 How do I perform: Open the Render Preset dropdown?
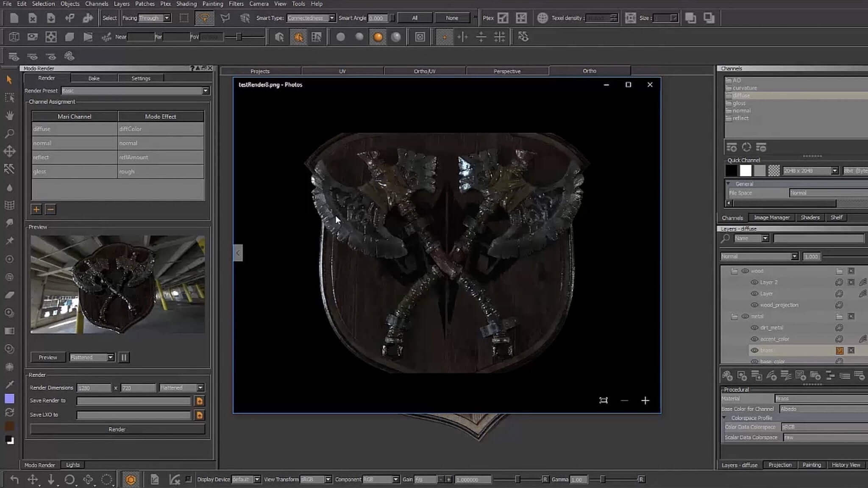tap(206, 91)
